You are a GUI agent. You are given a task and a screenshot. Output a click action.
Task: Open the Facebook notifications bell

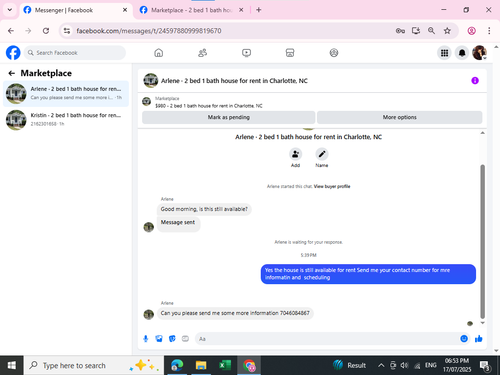pyautogui.click(x=462, y=53)
